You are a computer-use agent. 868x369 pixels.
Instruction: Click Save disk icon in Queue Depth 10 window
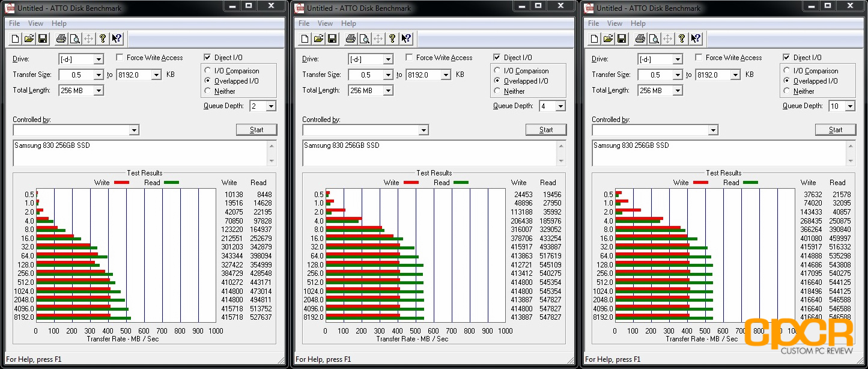[x=622, y=39]
